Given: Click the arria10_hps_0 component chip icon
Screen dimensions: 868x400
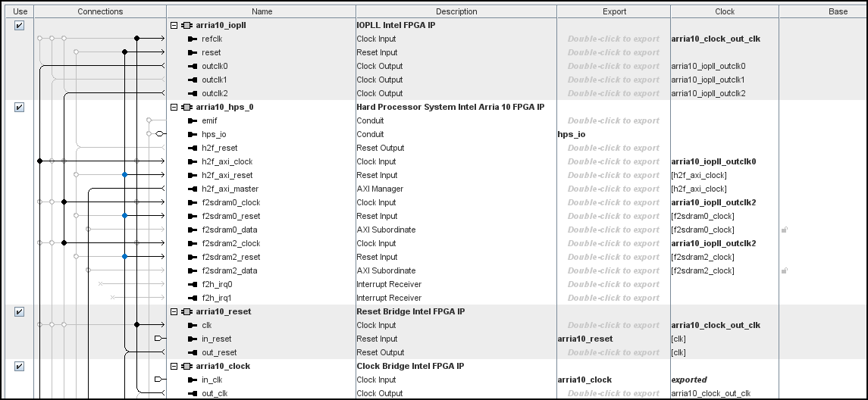Looking at the screenshot, I should pos(186,108).
